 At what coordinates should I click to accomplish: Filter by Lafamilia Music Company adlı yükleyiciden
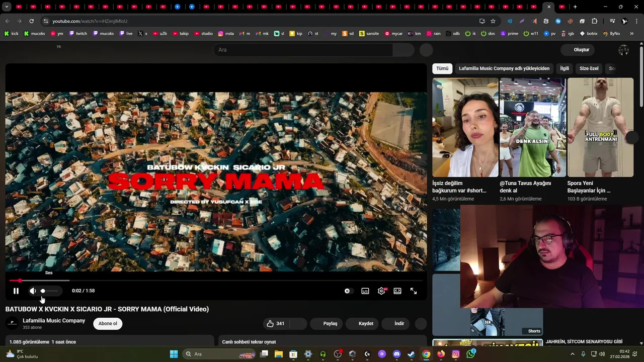coord(504,68)
